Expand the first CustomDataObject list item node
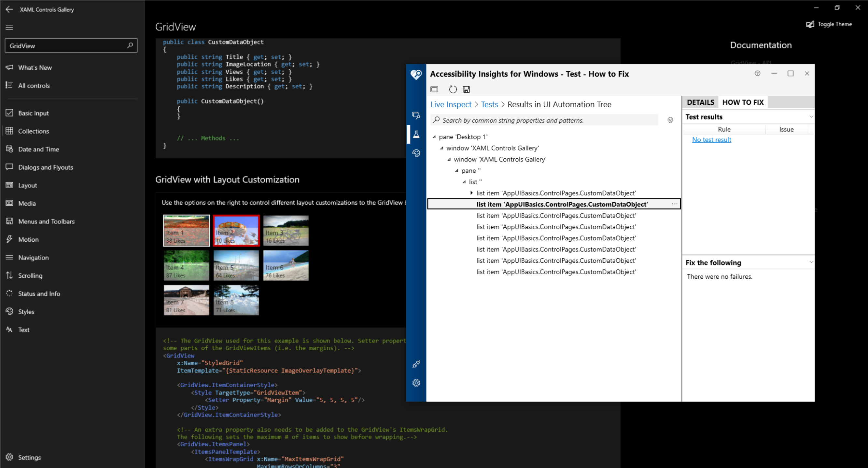The height and width of the screenshot is (468, 868). tap(471, 193)
